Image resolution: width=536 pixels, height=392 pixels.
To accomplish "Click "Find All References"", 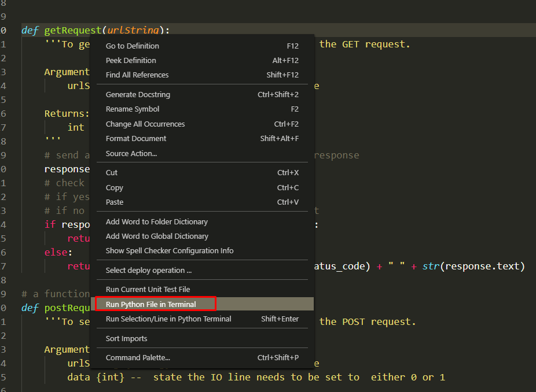I will point(137,75).
